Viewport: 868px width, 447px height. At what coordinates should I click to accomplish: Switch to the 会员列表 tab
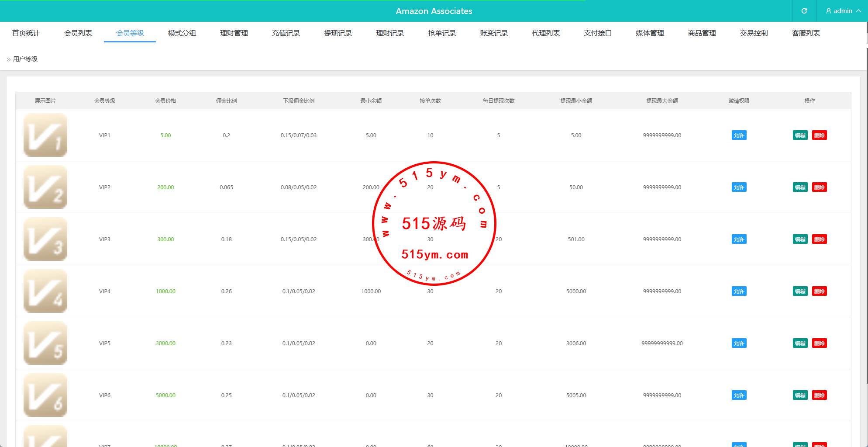point(78,33)
